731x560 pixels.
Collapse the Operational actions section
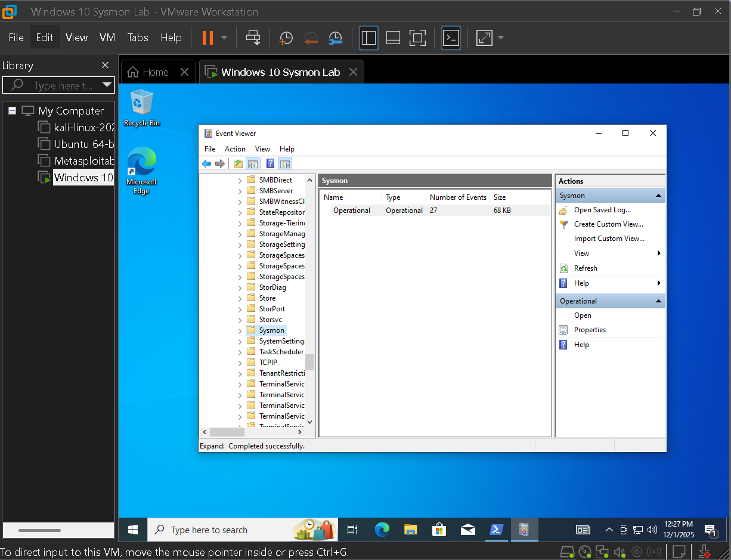658,301
